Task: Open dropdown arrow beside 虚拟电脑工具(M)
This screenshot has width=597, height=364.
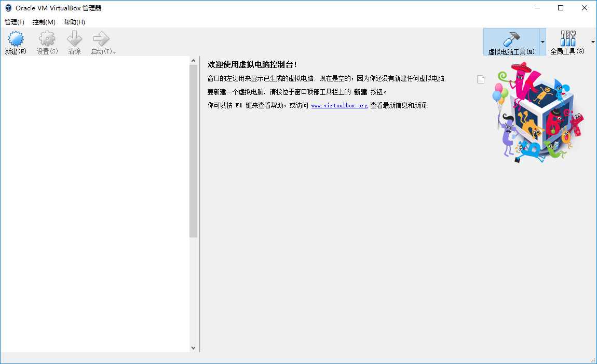Action: 542,42
